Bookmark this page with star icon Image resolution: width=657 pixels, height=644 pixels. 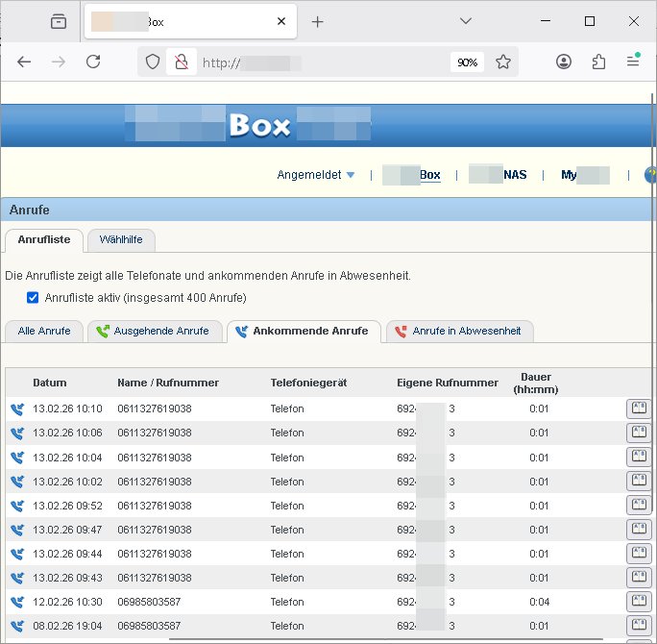pyautogui.click(x=503, y=62)
